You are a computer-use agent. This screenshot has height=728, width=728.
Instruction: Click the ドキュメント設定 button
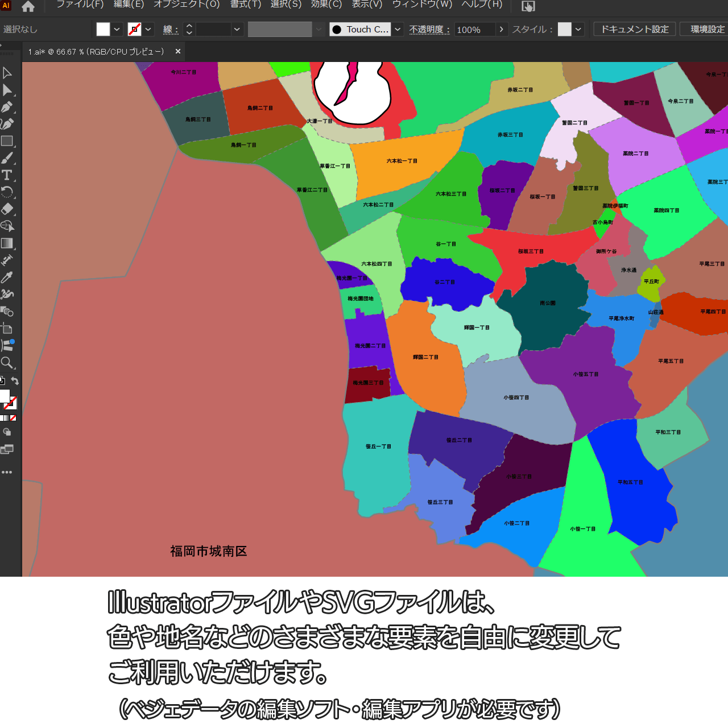pos(635,30)
